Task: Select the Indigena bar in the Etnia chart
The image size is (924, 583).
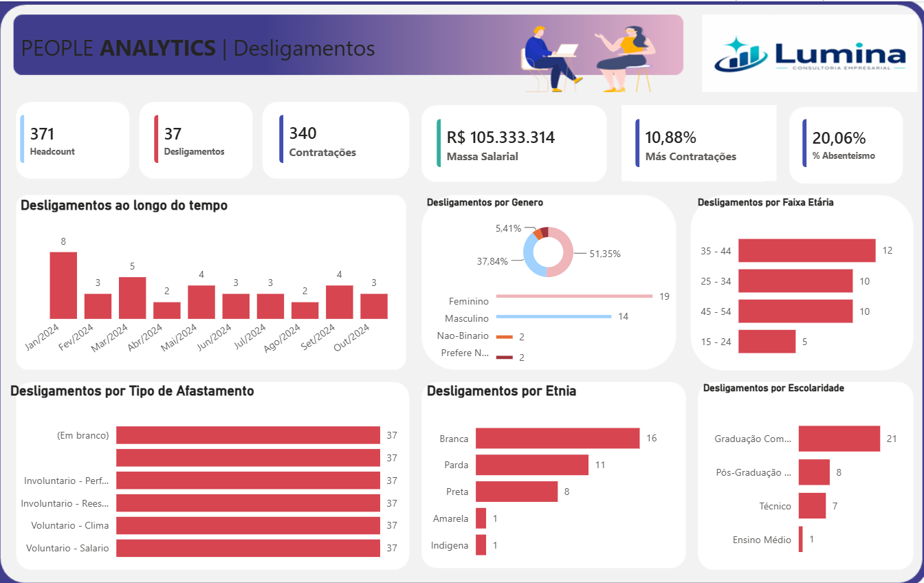Action: pos(481,545)
